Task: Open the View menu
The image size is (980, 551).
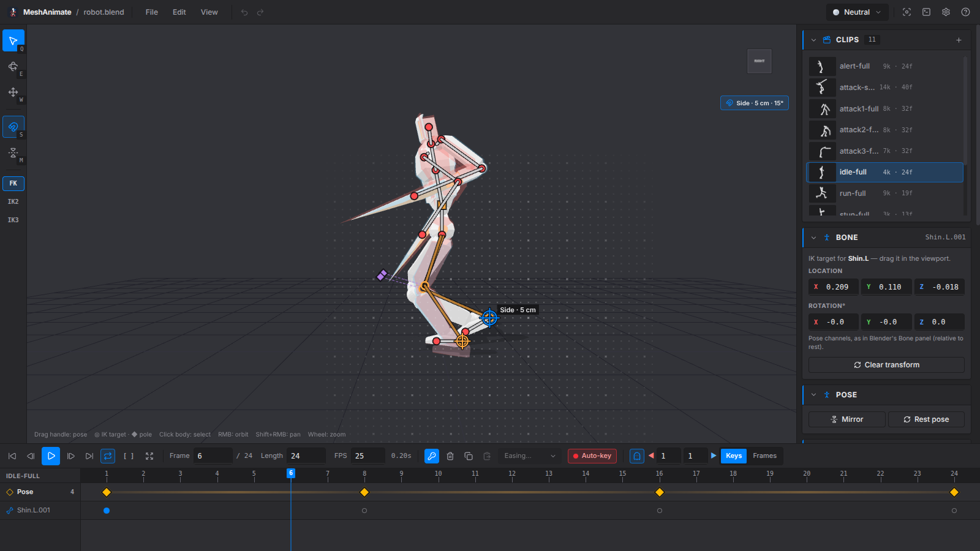Action: [x=209, y=12]
